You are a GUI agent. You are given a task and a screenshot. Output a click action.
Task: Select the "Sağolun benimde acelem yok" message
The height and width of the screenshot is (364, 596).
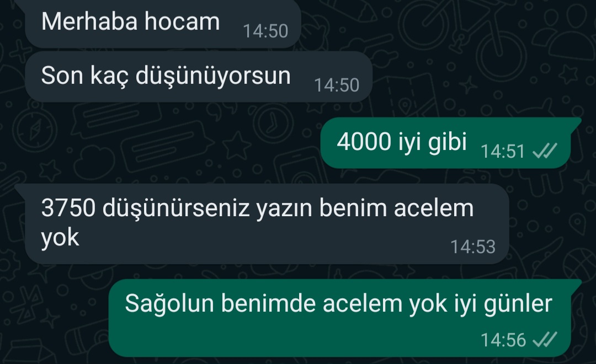(344, 318)
